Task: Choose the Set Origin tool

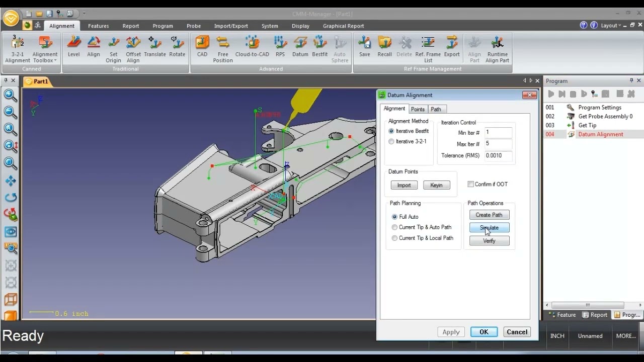Action: pyautogui.click(x=113, y=49)
